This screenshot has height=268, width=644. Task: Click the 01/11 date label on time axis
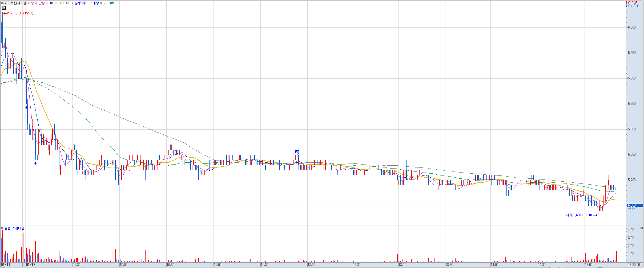6,265
